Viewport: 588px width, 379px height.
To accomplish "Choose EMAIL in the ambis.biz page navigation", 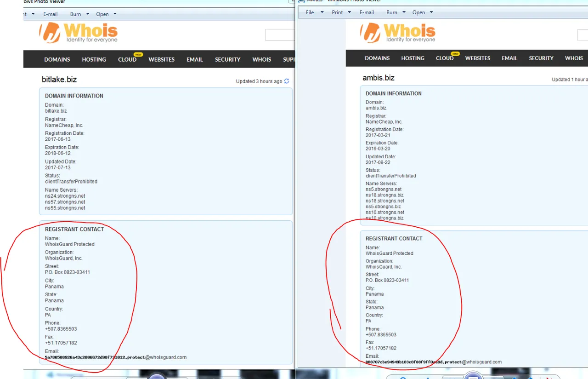I will click(x=509, y=58).
